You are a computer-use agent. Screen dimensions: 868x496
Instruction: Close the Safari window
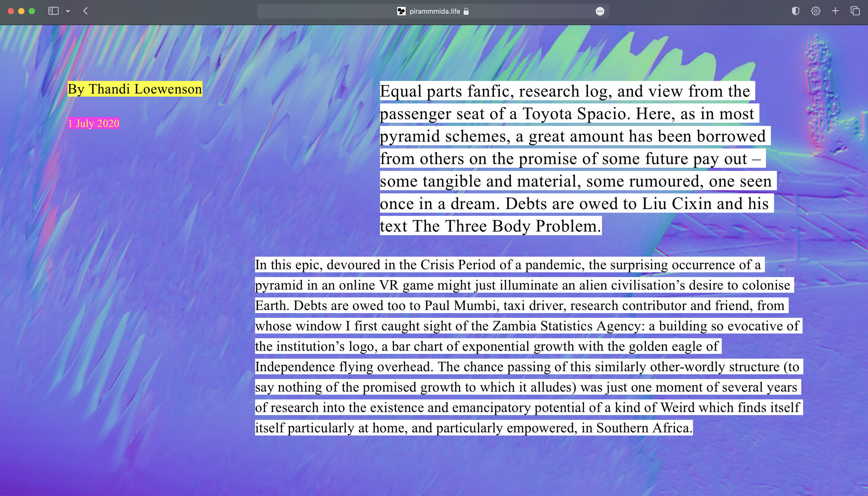11,11
